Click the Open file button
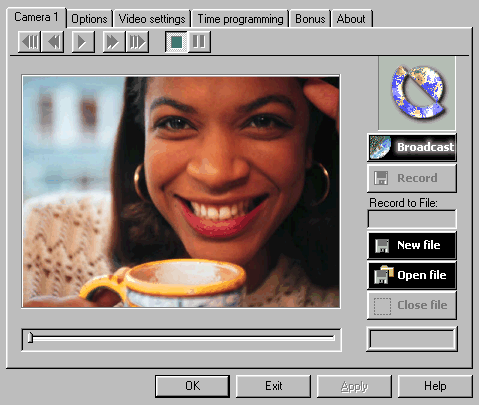The width and height of the screenshot is (479, 405). pos(412,275)
